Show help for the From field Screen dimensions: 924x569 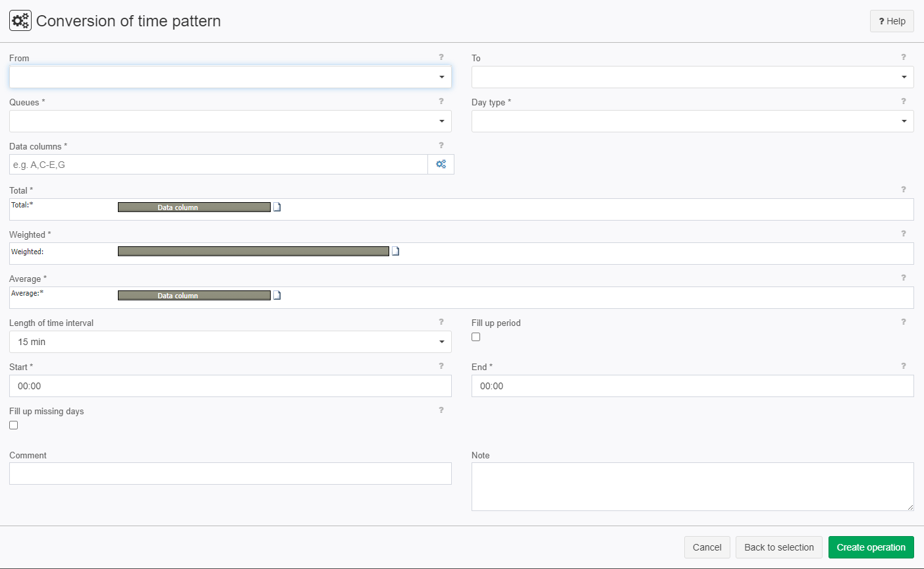[x=441, y=57]
